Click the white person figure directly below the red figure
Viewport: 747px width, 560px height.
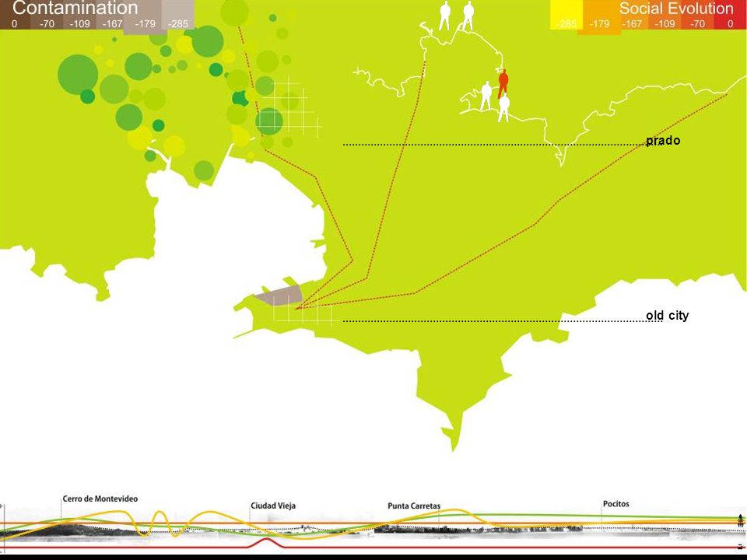click(x=503, y=107)
